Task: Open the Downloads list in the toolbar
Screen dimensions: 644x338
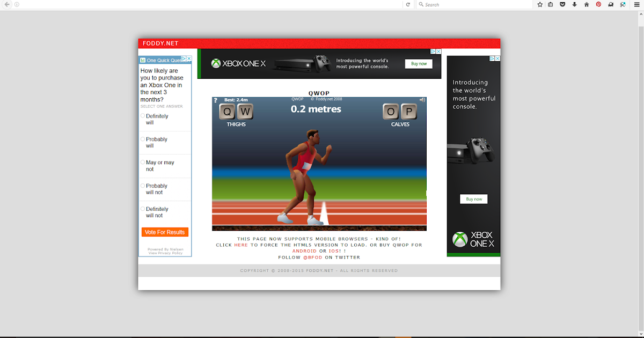Action: (574, 4)
